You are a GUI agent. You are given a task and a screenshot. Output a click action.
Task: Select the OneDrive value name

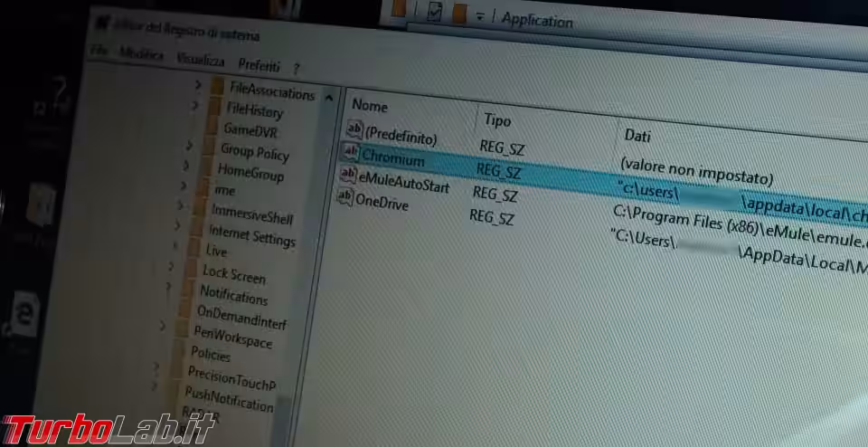coord(382,202)
